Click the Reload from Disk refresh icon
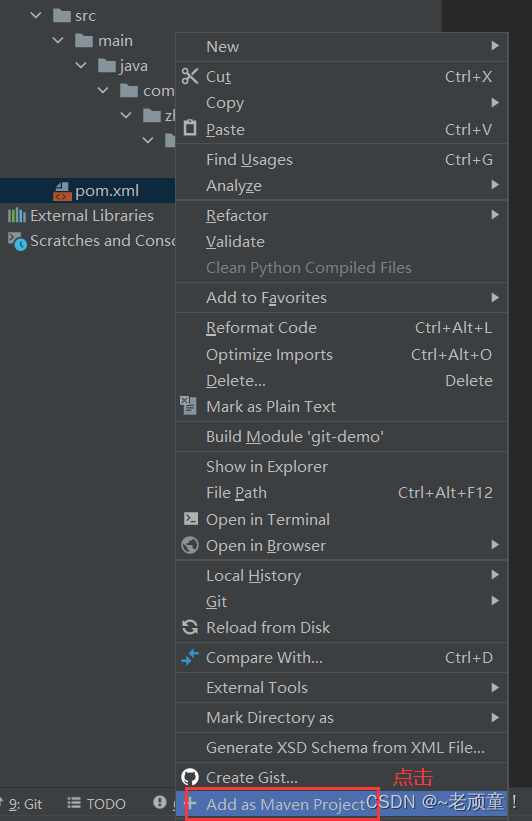 [190, 627]
